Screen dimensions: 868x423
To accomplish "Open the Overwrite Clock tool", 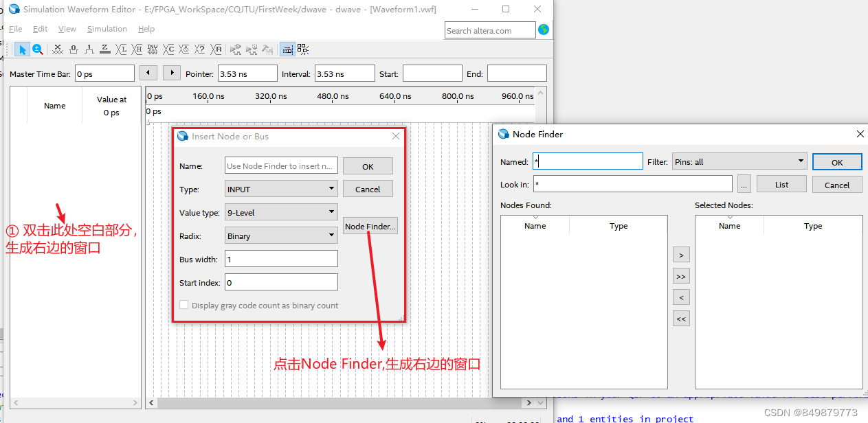I will tap(185, 49).
